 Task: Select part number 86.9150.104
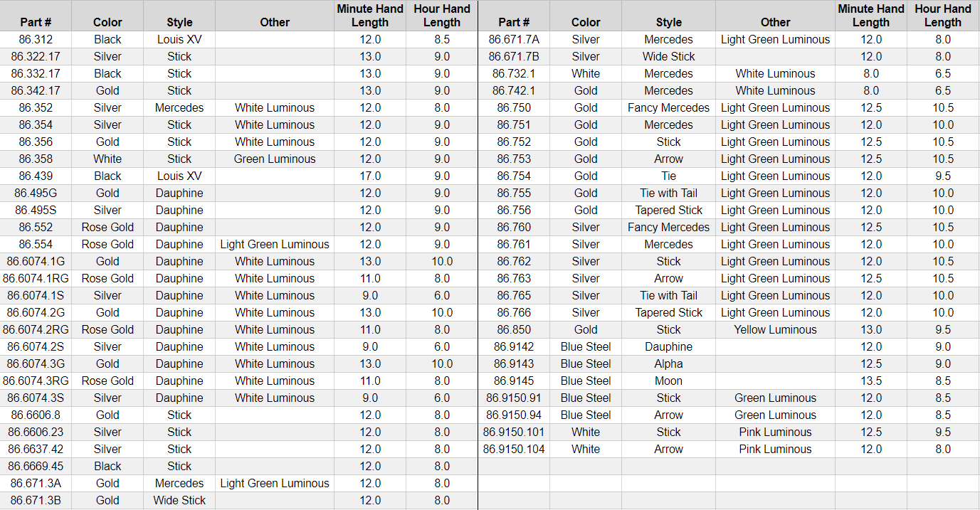(x=514, y=450)
